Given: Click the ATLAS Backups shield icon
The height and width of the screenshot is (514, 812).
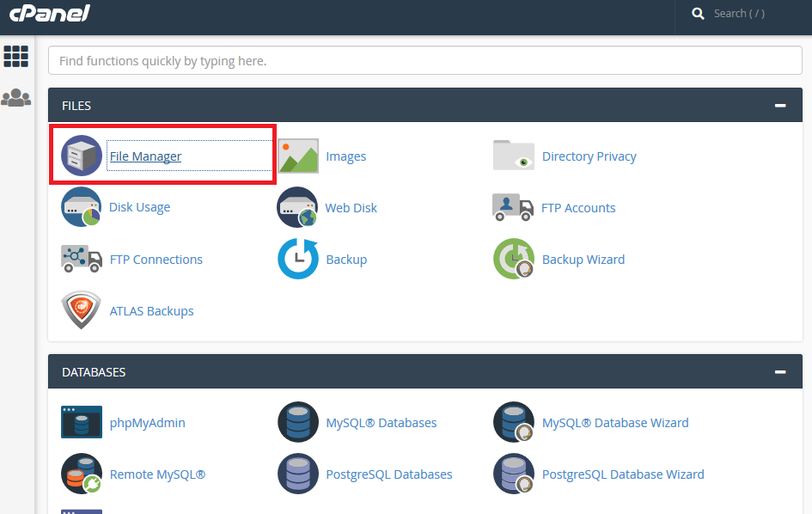Looking at the screenshot, I should pos(82,309).
